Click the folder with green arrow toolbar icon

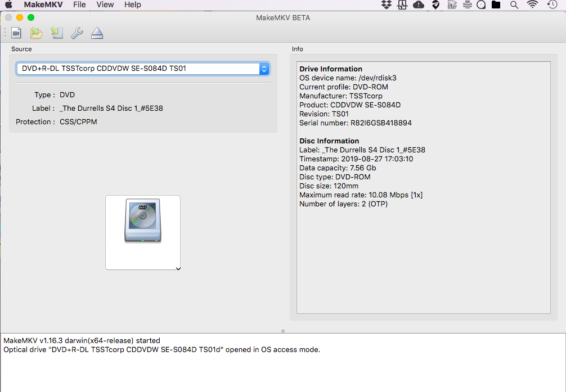(x=37, y=33)
